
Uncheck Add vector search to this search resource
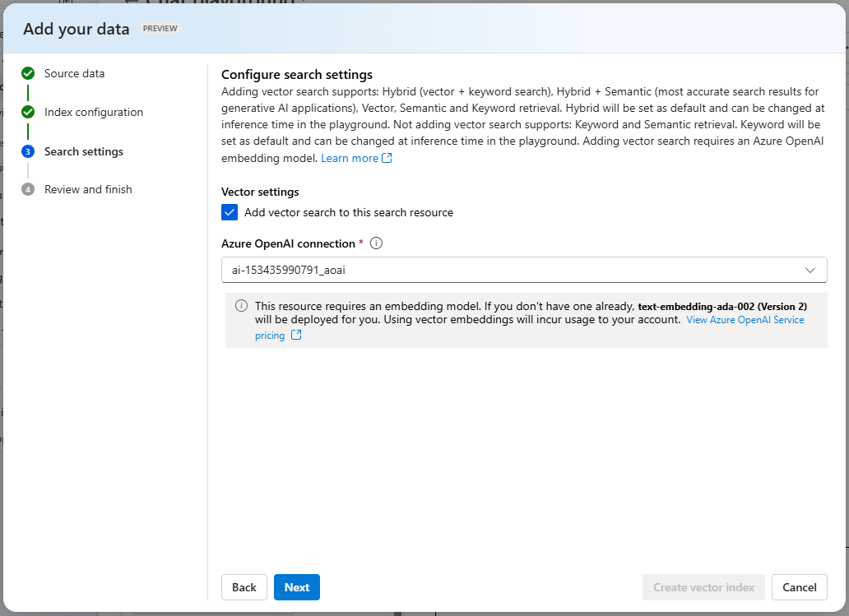(x=230, y=212)
